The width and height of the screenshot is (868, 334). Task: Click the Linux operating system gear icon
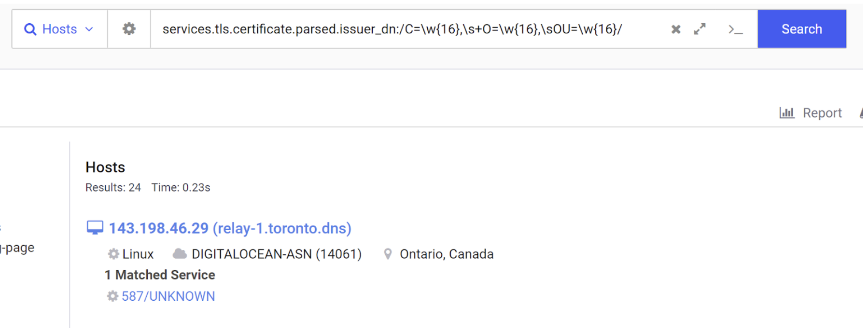point(112,254)
